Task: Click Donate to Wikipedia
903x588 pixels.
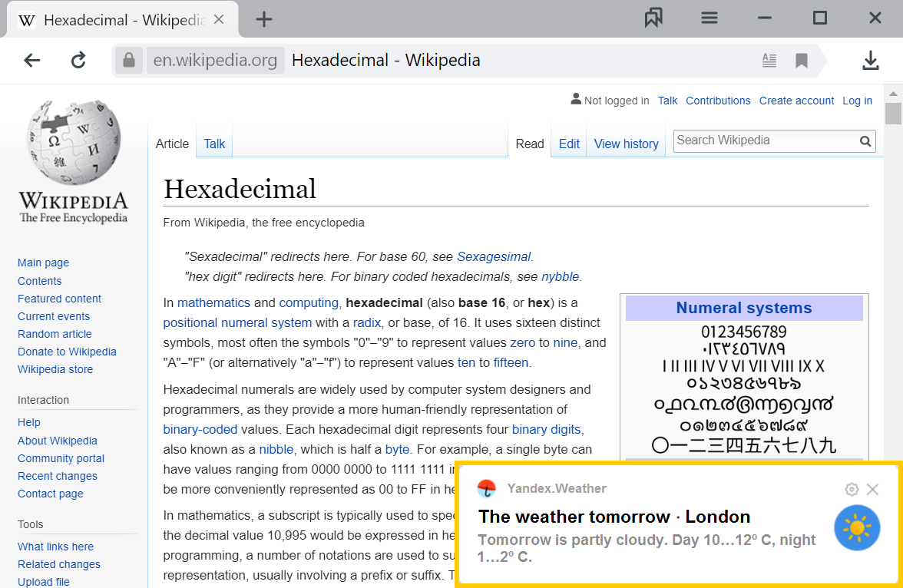Action: [67, 352]
